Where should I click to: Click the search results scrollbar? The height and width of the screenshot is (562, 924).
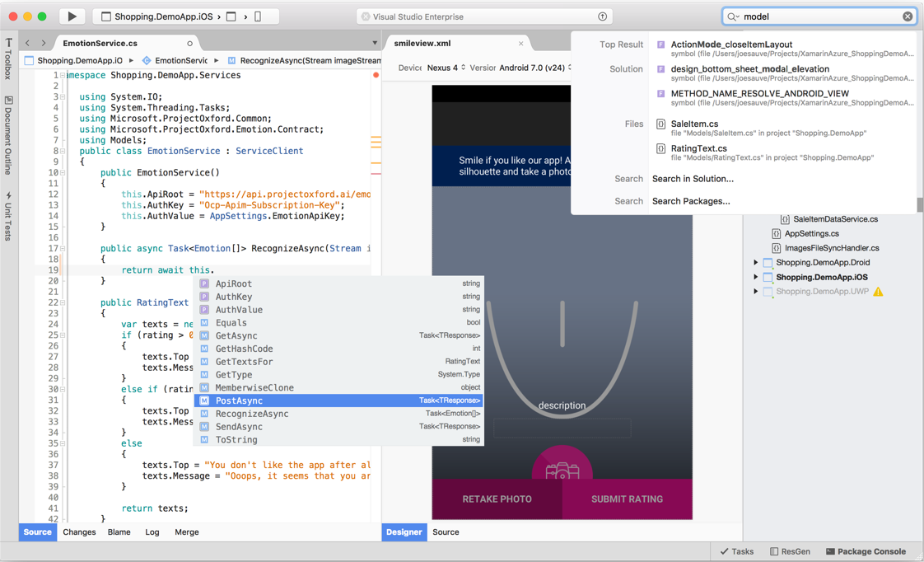coord(920,204)
